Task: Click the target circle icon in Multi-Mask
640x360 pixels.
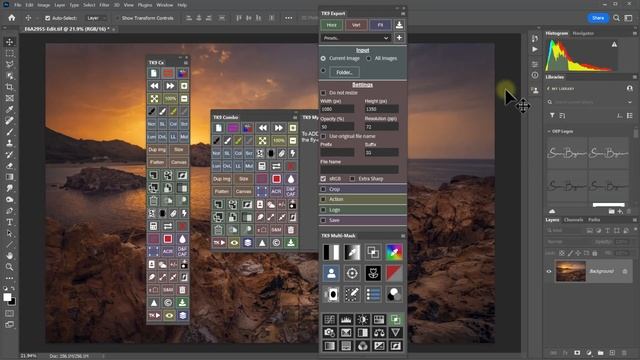Action: point(352,273)
